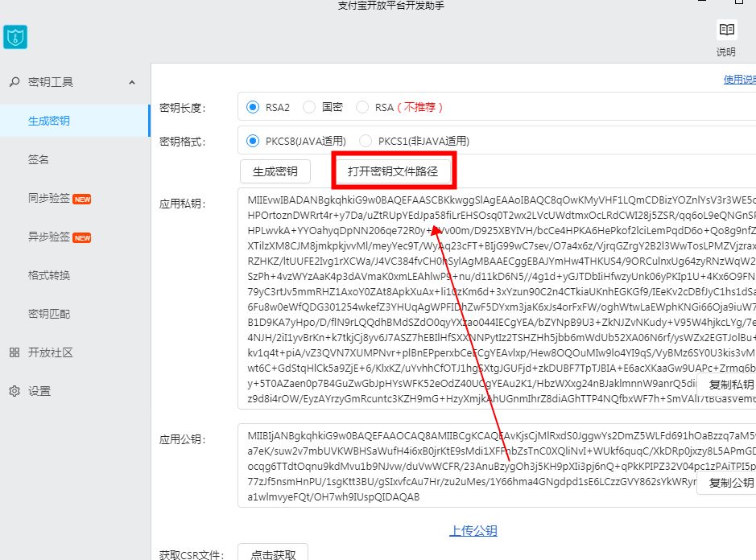756x560 pixels.
Task: Click the 生成密钥 button
Action: [275, 171]
